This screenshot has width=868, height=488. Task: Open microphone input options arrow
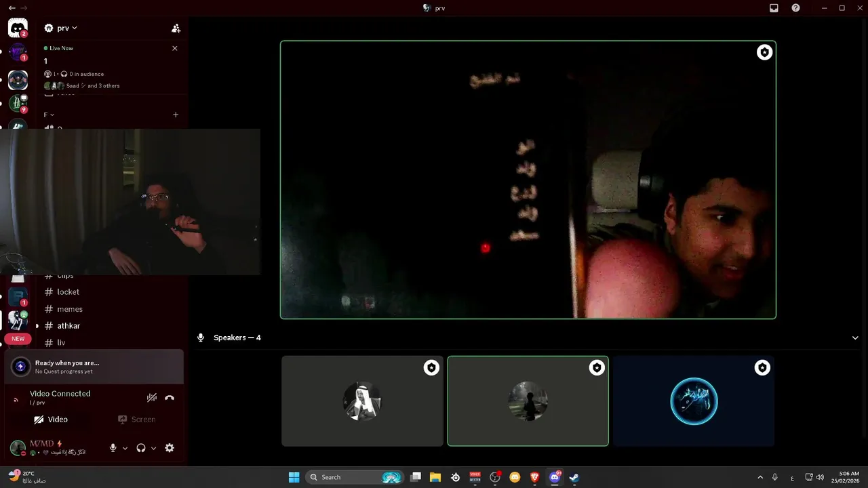[x=125, y=448]
